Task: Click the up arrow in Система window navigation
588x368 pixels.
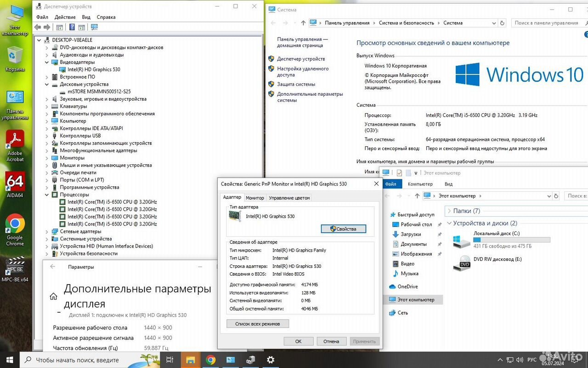Action: (x=303, y=23)
